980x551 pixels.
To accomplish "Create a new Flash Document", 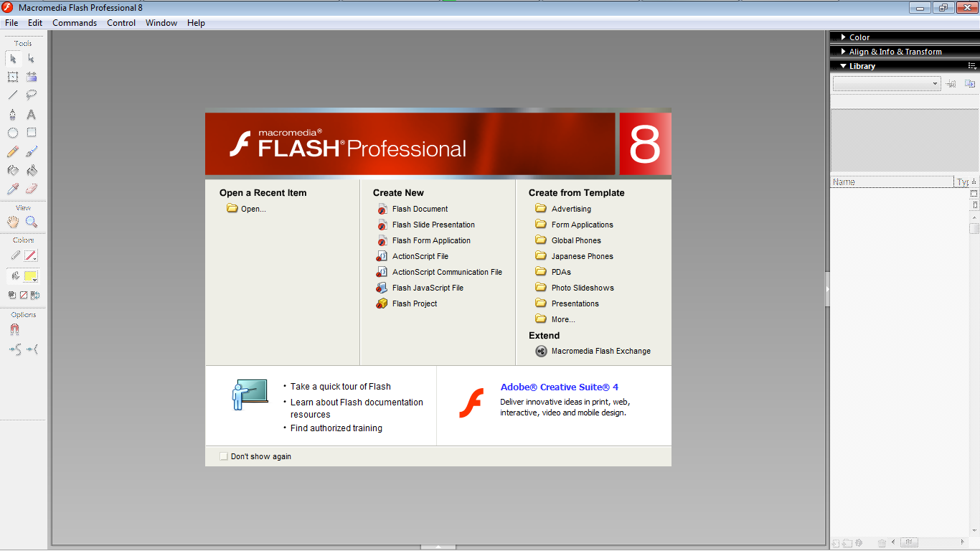I will [413, 209].
